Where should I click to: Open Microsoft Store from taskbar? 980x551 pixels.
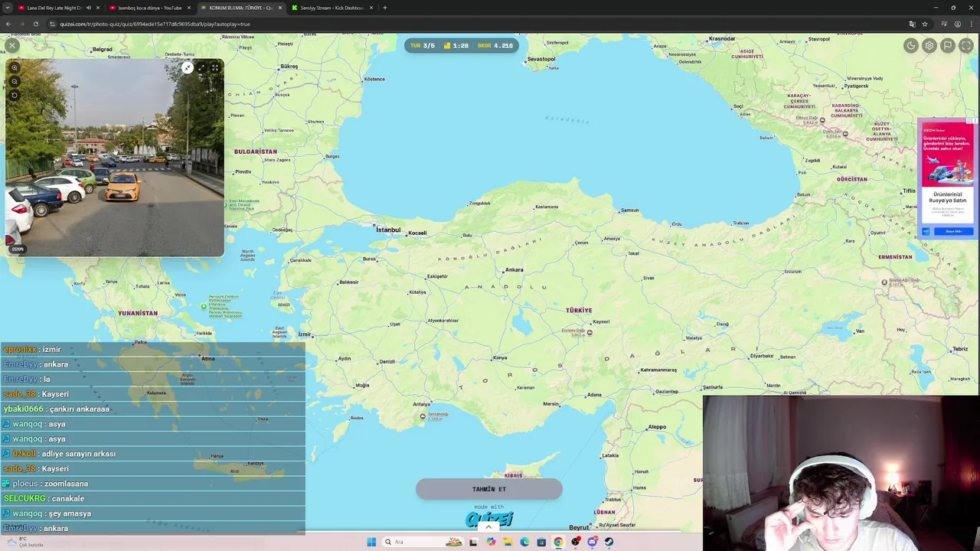(541, 542)
